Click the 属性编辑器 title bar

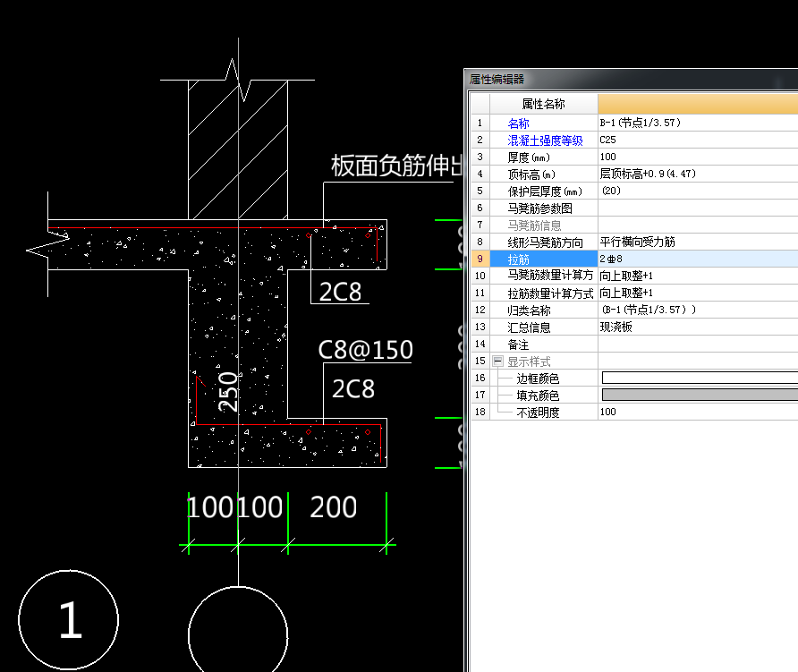click(x=631, y=80)
